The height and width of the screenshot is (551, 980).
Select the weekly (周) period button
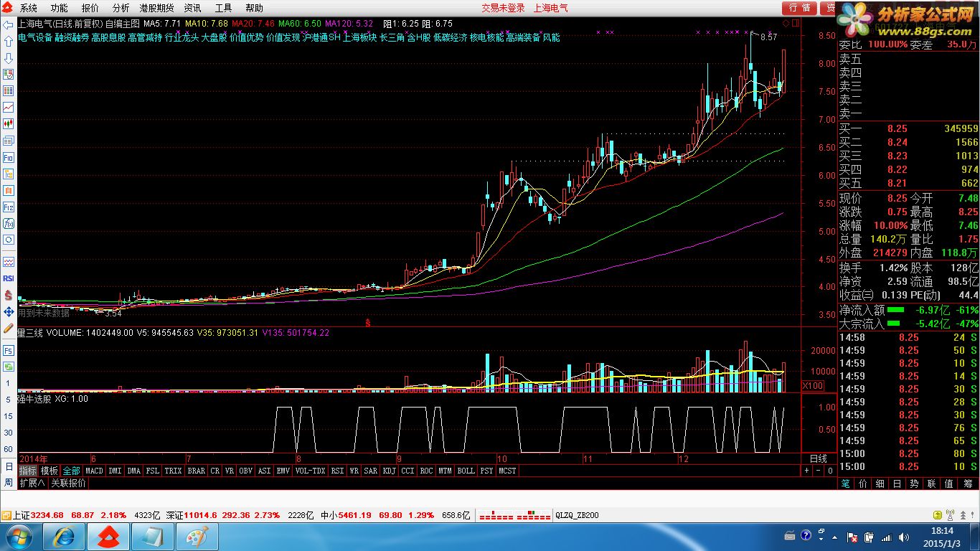pyautogui.click(x=8, y=482)
